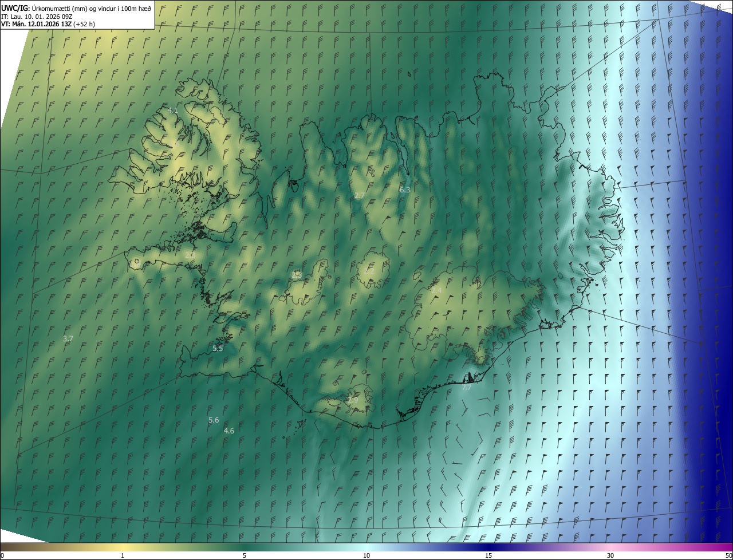Click the VT: Mán. 12.01.2026 13Z line
This screenshot has width=733, height=560.
(x=48, y=24)
